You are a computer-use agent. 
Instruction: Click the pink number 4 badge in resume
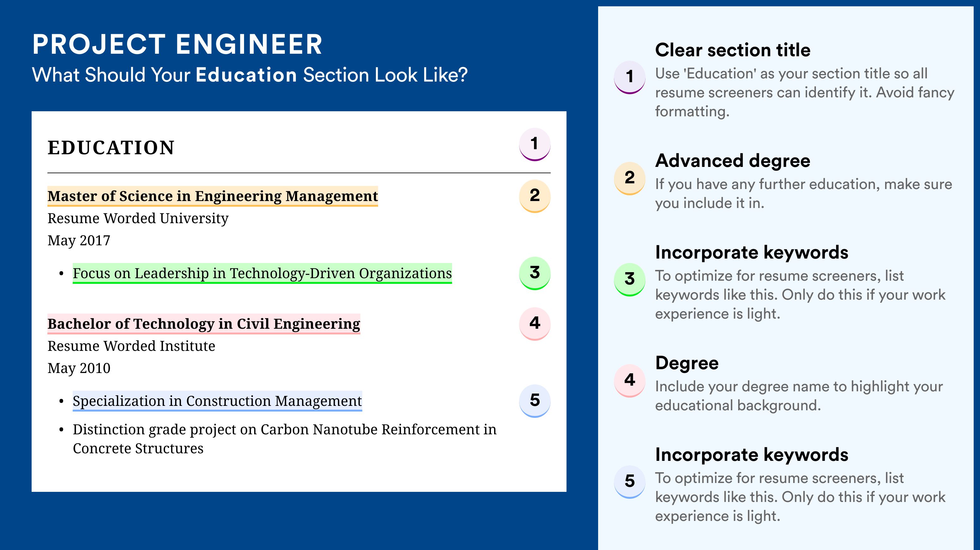coord(535,323)
